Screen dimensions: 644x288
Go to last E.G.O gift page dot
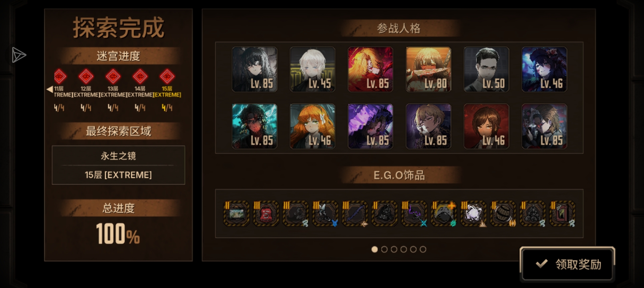(423, 249)
